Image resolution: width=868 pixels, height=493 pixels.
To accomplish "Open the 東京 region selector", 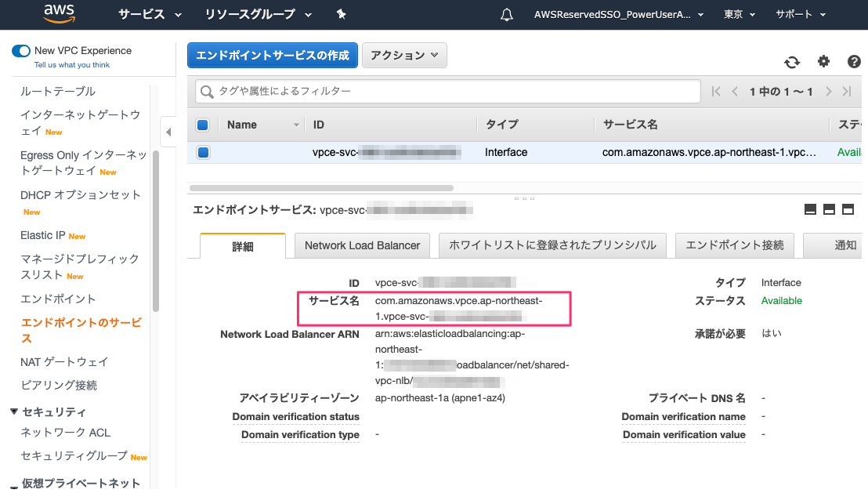I will pyautogui.click(x=739, y=14).
